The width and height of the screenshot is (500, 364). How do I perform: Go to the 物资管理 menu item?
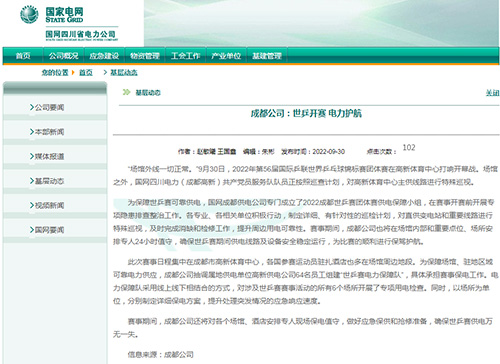[145, 56]
